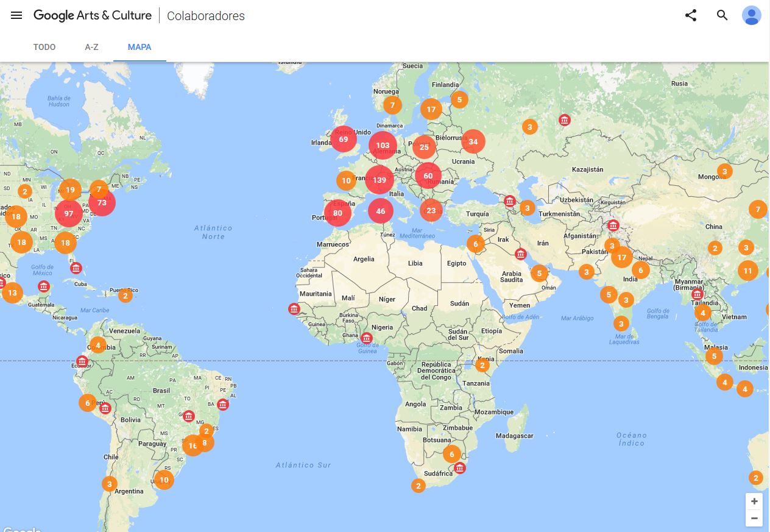Click the 34 cluster near Belarus
Viewport: 770px width, 532px height.
pyautogui.click(x=473, y=142)
